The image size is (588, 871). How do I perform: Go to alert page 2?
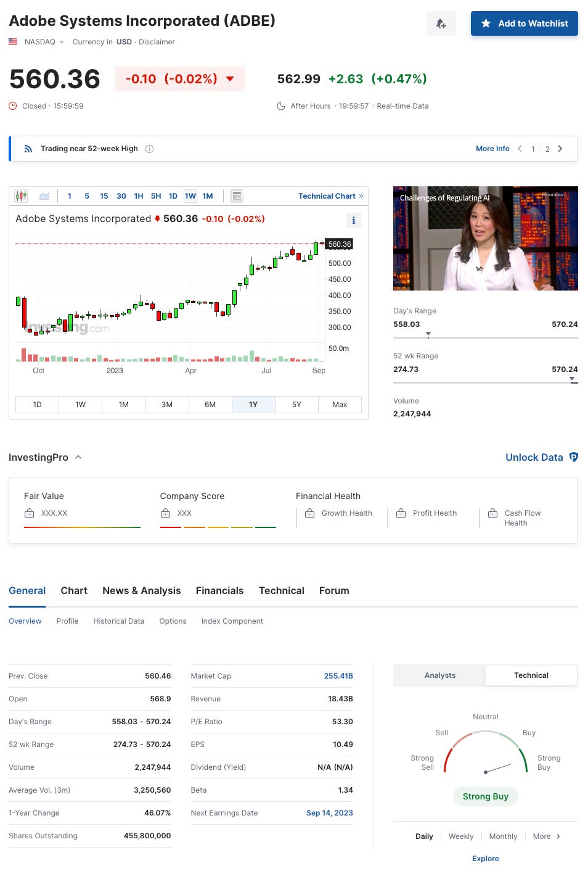[547, 149]
